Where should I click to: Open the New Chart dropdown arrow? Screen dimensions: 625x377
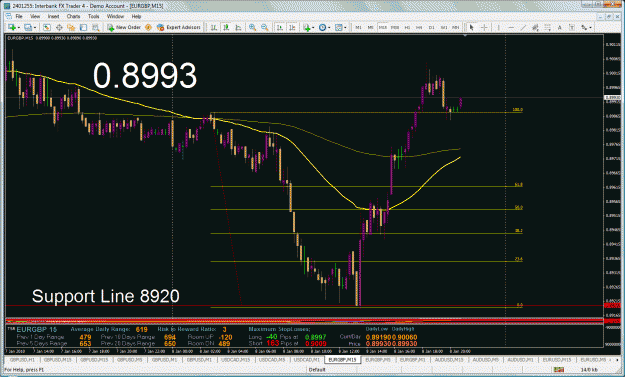pos(18,27)
